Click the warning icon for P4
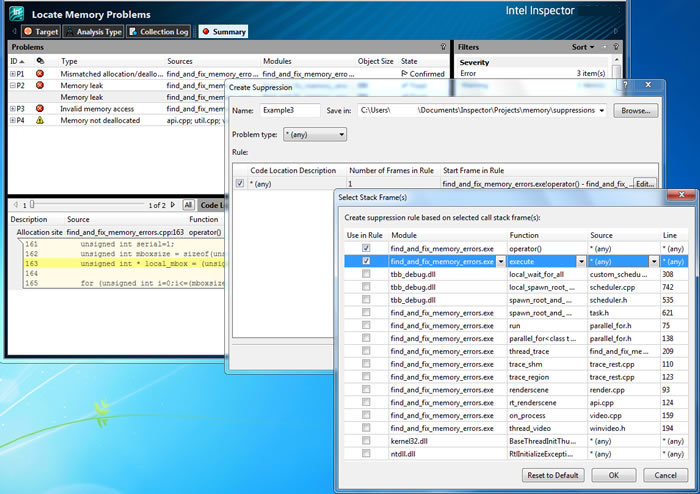 tap(40, 120)
